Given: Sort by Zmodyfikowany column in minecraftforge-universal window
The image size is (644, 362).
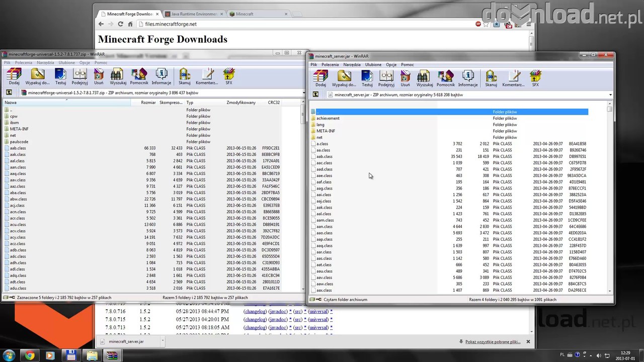Looking at the screenshot, I should pyautogui.click(x=241, y=103).
